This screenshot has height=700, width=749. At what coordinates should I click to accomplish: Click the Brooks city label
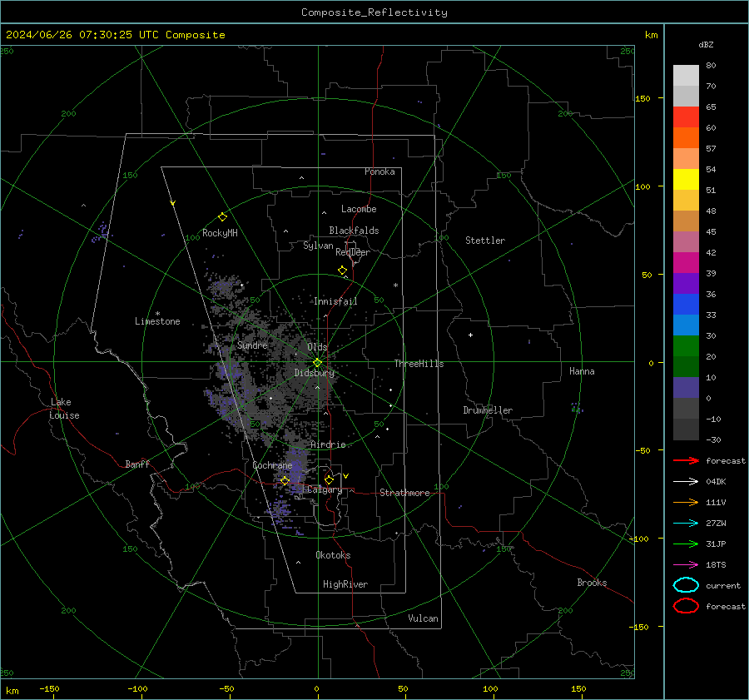[x=592, y=583]
